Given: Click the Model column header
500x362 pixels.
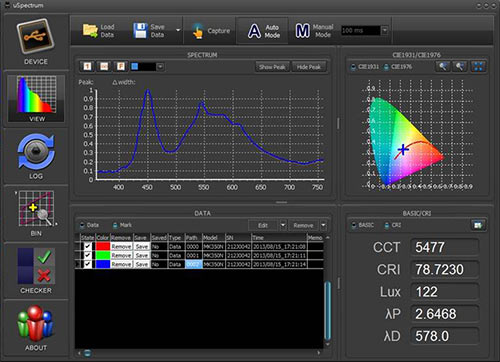Looking at the screenshot, I should 213,238.
